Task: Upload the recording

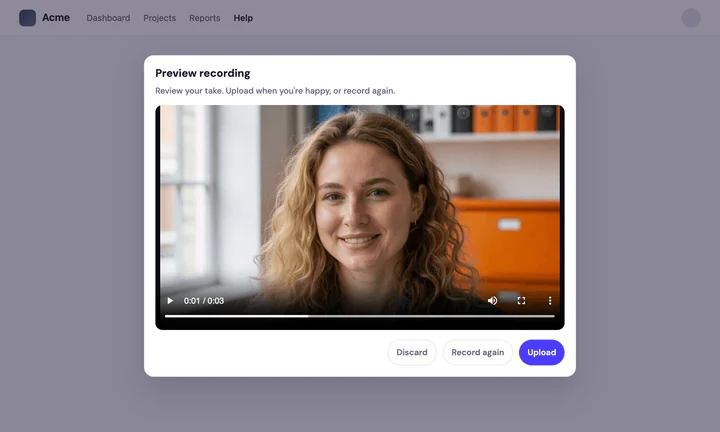Action: pyautogui.click(x=541, y=353)
